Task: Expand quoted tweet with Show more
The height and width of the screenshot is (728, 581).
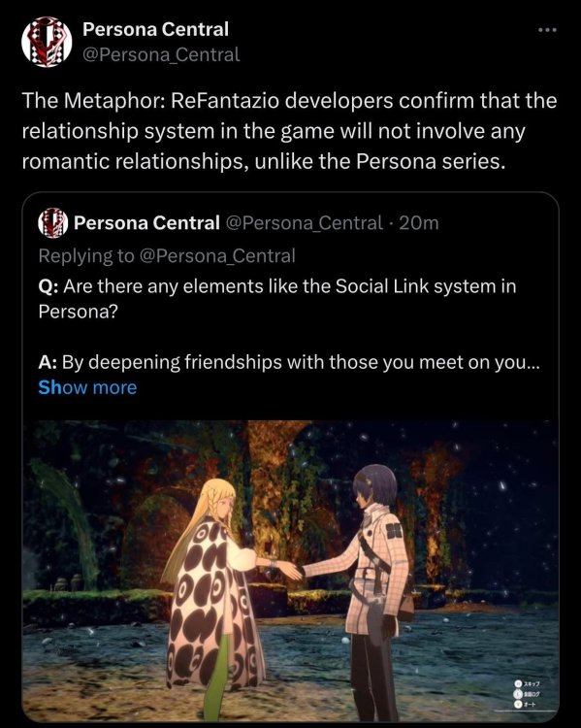Action: pos(87,387)
